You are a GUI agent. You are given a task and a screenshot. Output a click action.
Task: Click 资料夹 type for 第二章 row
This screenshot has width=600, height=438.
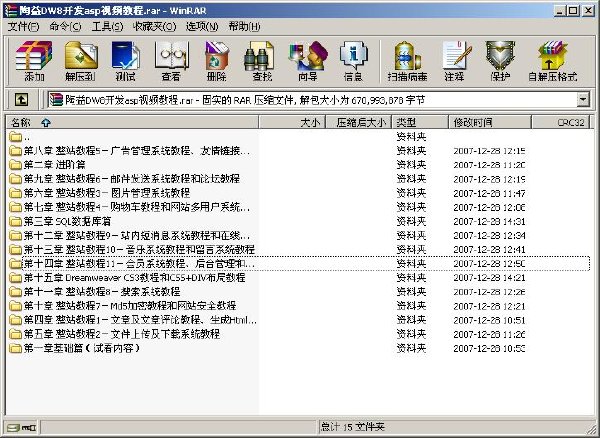pos(411,165)
